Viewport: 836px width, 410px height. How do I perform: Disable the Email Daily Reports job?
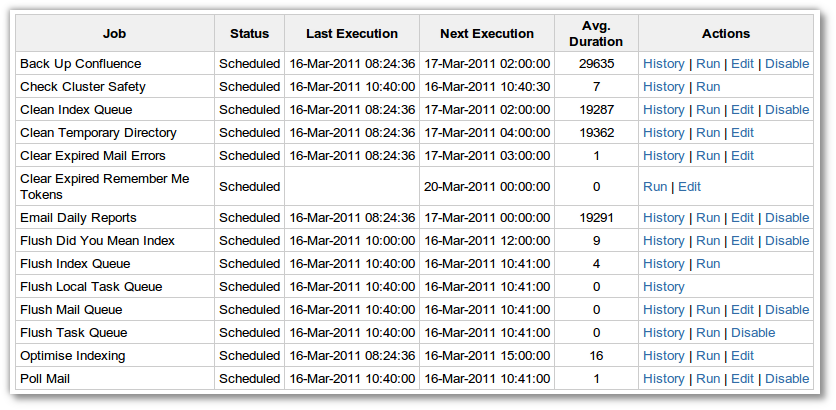pos(787,217)
